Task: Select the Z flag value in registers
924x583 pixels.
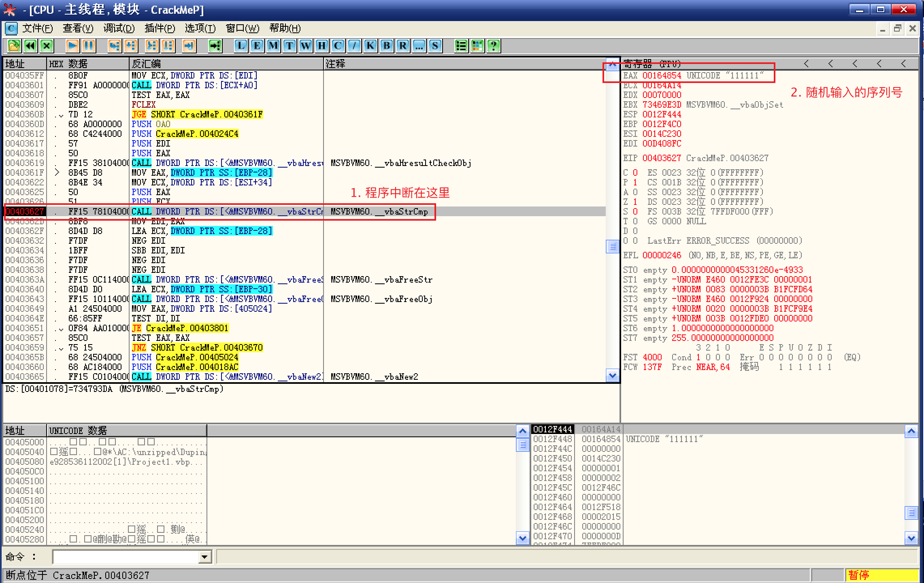Action: click(x=635, y=202)
